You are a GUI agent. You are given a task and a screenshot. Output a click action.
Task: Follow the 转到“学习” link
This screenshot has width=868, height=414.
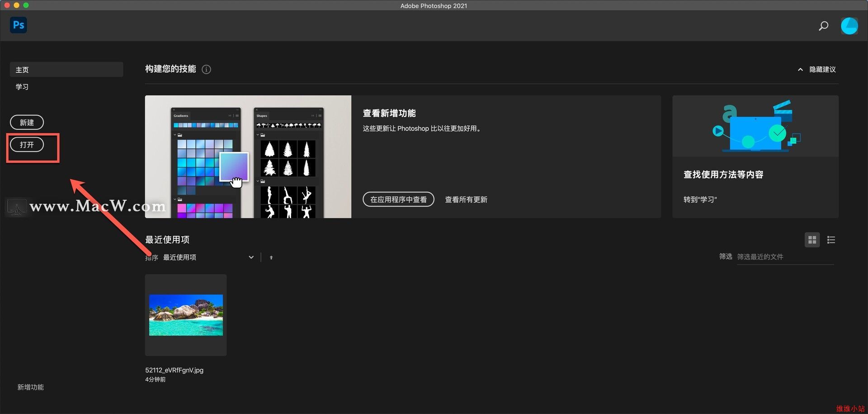coord(700,200)
